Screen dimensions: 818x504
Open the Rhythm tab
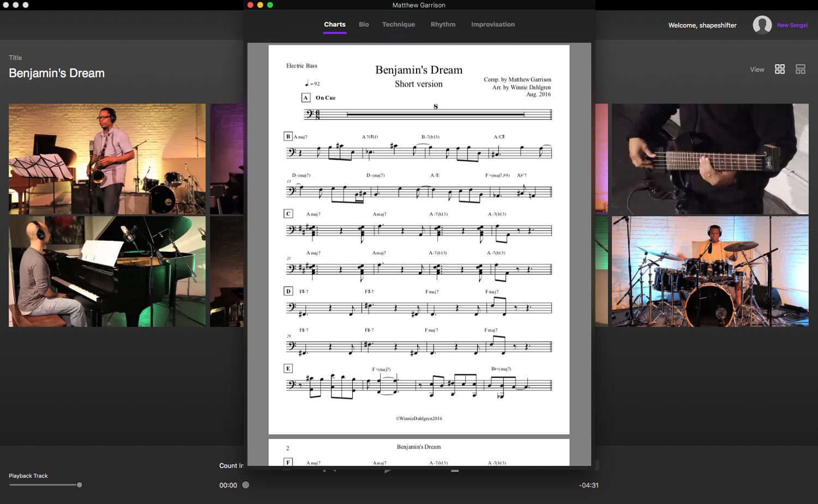tap(443, 24)
